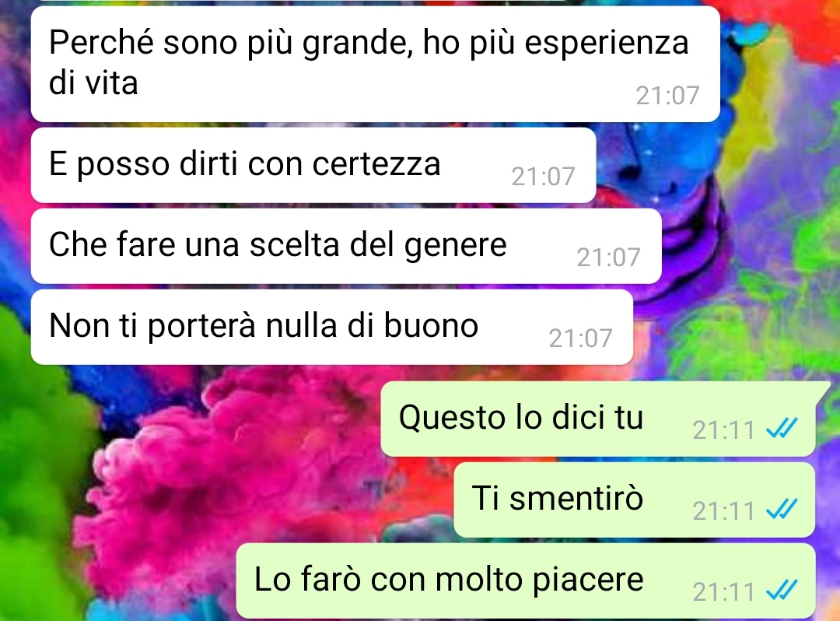Select the 'E posso dirti con certezza' bubble
Image resolution: width=840 pixels, height=621 pixels.
(313, 165)
